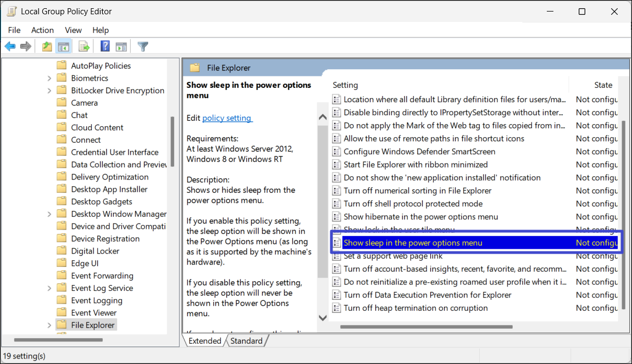Click the Export List toolbar icon
This screenshot has width=632, height=364.
pos(84,47)
